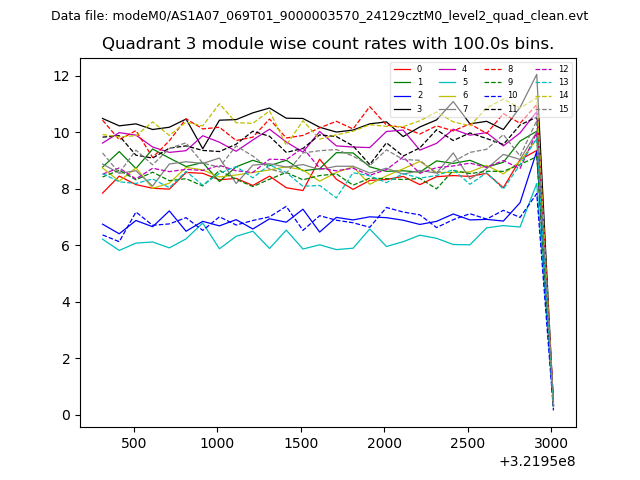
Task: Click the yellow solid line swatch for module 6
Action: point(447,95)
